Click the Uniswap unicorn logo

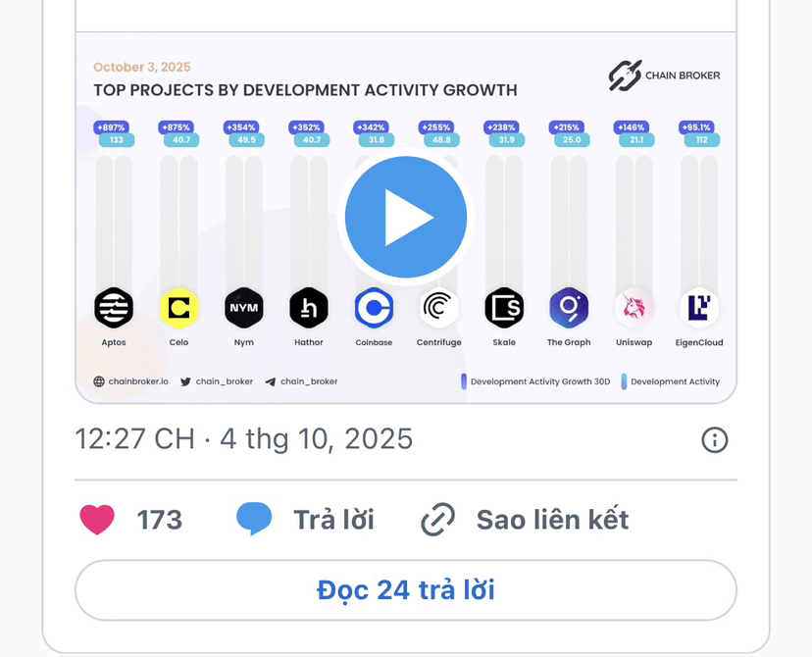(x=634, y=308)
